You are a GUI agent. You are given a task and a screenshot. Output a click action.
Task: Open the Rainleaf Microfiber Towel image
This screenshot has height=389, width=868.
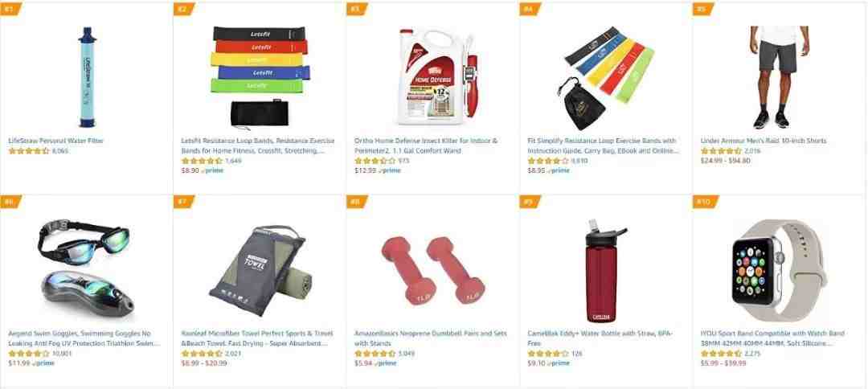tap(260, 270)
